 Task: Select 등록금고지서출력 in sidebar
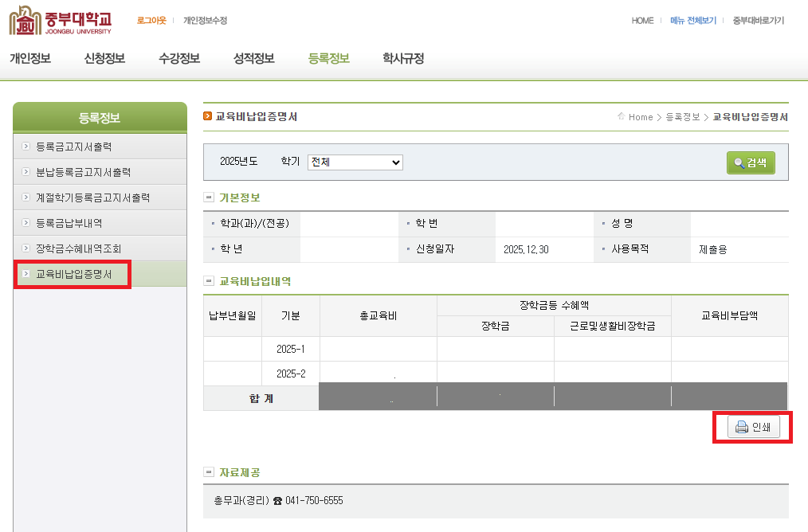click(74, 147)
